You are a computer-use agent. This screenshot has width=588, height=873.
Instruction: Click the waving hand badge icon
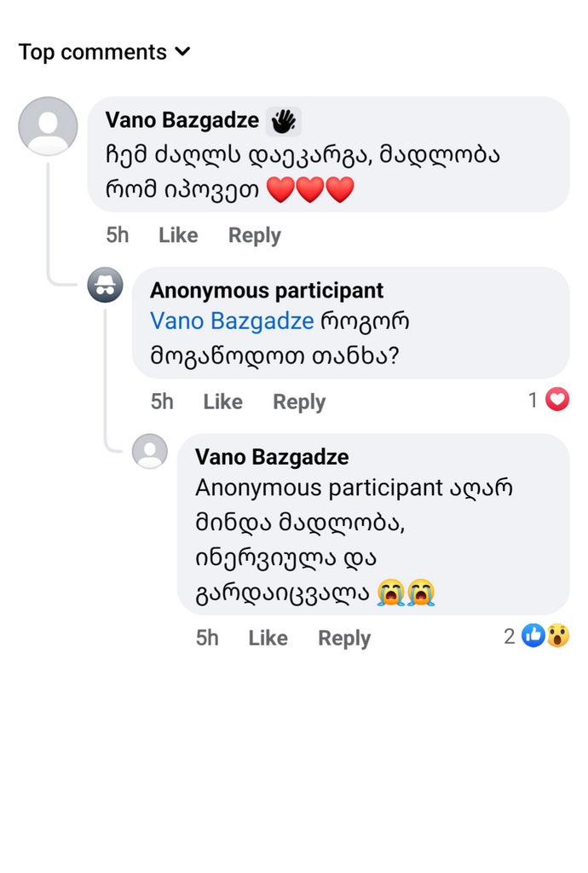284,121
